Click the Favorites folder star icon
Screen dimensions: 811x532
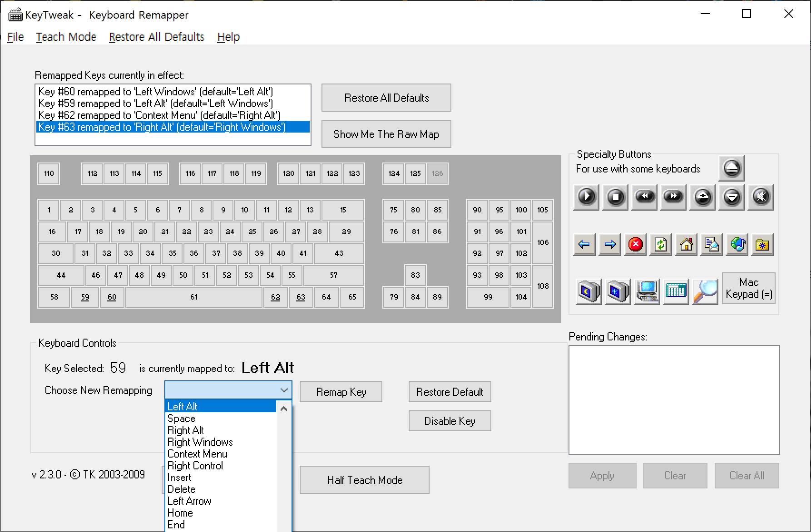[762, 245]
